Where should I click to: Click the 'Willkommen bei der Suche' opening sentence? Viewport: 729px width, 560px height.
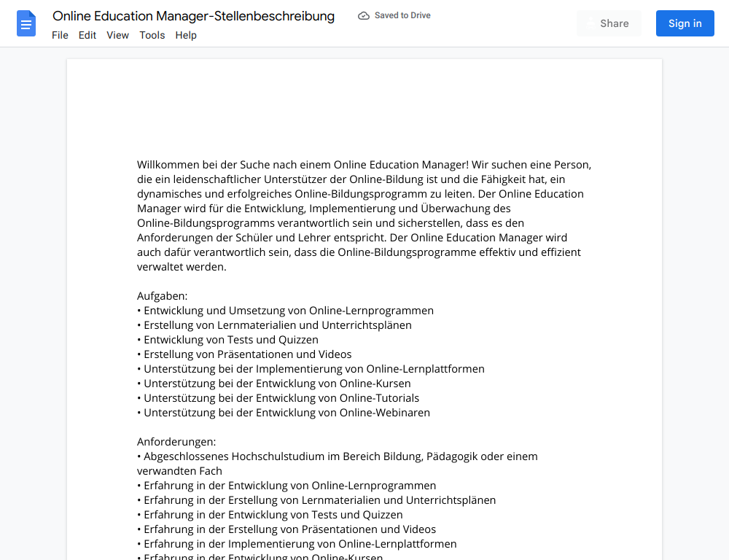(303, 165)
